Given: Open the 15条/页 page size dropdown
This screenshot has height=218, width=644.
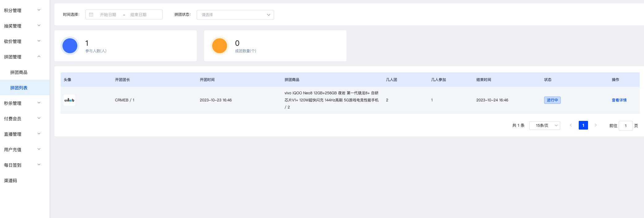Looking at the screenshot, I should (x=545, y=125).
